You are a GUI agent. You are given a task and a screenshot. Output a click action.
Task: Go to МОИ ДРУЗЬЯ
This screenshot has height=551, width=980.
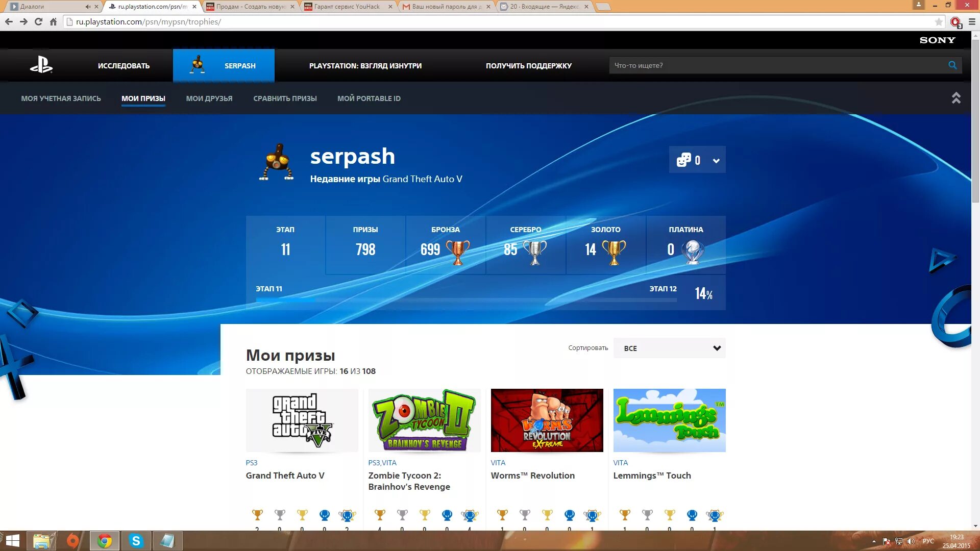(209, 98)
